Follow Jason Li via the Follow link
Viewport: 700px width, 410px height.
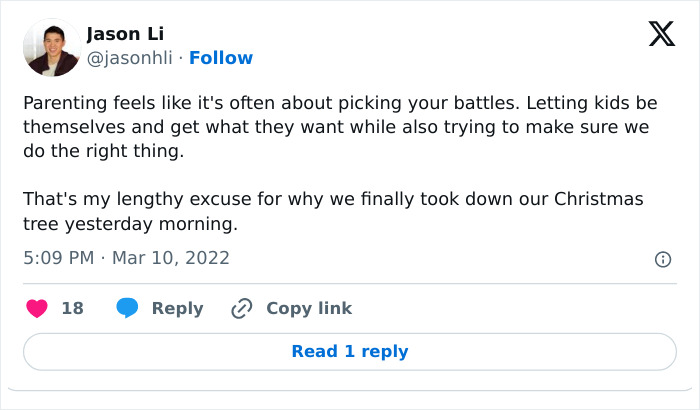(221, 58)
